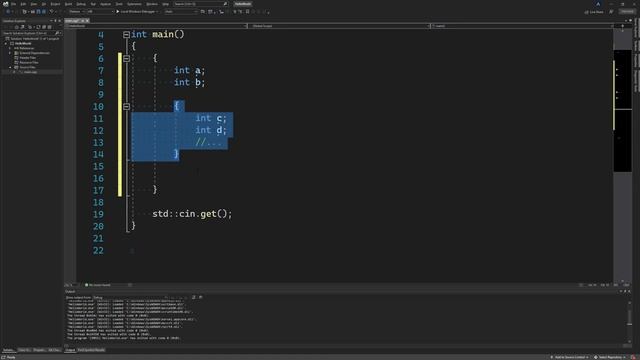The image size is (640, 360).
Task: Click the notifications bell in status bar
Action: coord(633,357)
